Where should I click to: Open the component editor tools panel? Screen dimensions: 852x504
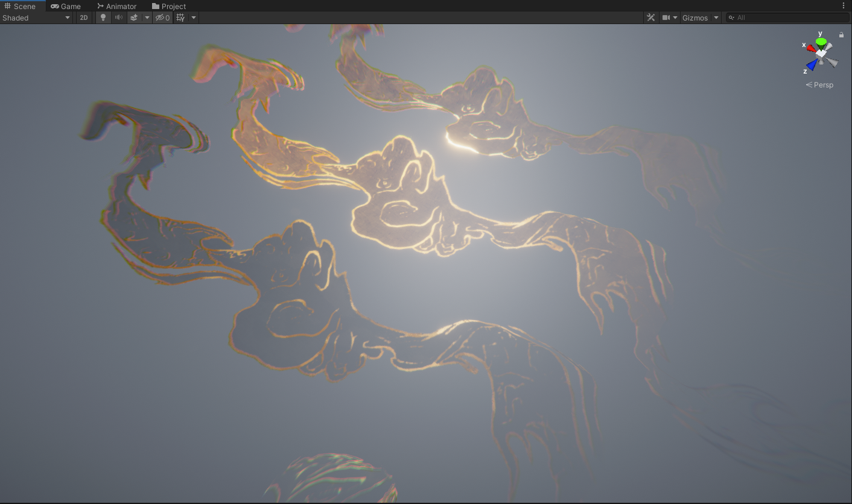click(x=650, y=17)
